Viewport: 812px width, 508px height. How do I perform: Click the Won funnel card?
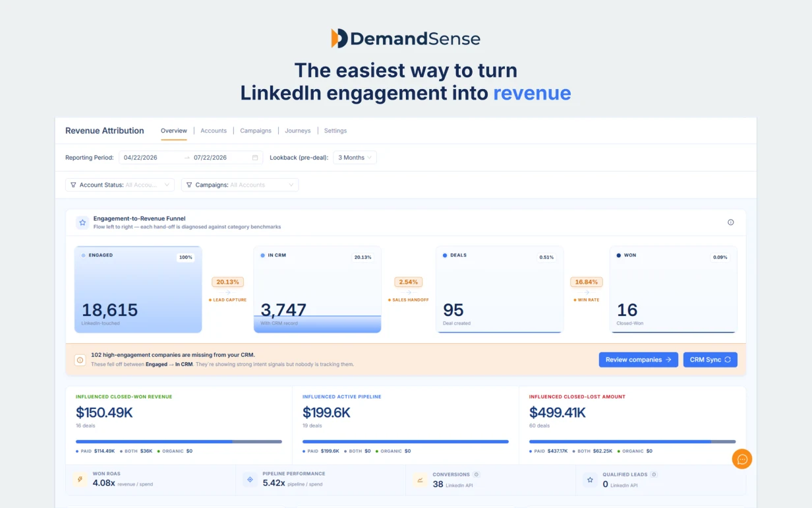coord(673,290)
